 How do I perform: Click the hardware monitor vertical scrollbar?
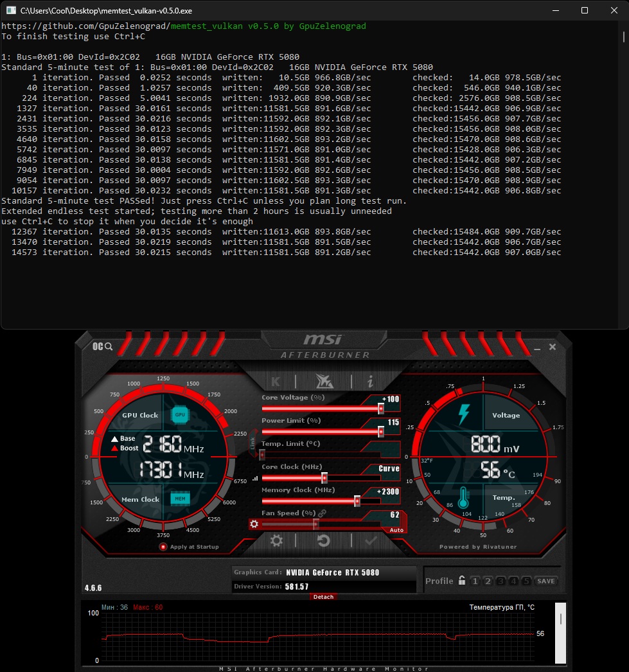(x=560, y=633)
